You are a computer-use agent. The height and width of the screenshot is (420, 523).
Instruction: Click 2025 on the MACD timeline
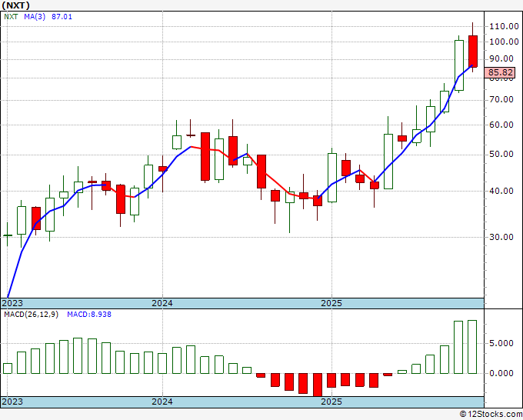(x=331, y=402)
